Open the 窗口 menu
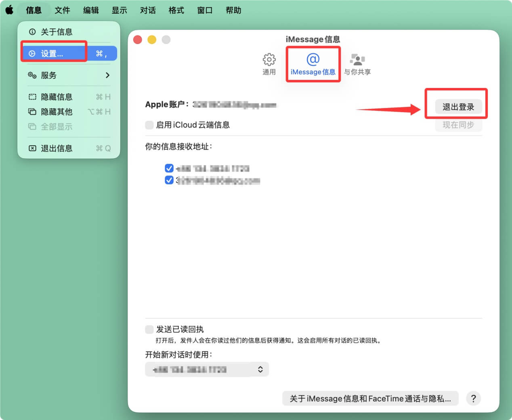The height and width of the screenshot is (420, 512). click(x=205, y=10)
